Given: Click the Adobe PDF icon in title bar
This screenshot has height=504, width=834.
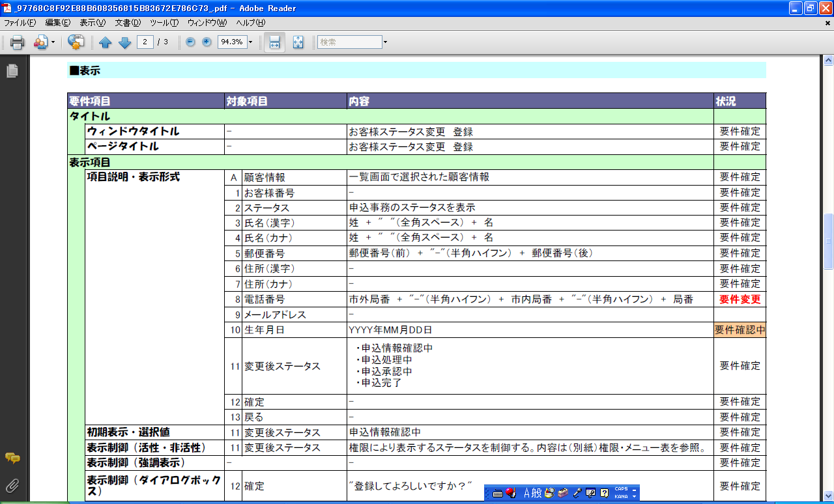Looking at the screenshot, I should [7, 8].
